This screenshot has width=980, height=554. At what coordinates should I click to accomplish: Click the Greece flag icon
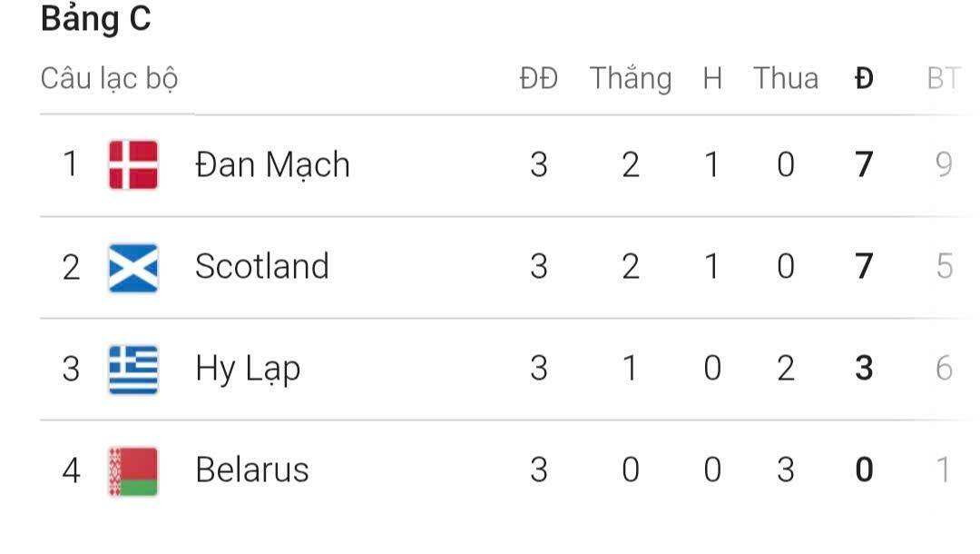click(133, 369)
